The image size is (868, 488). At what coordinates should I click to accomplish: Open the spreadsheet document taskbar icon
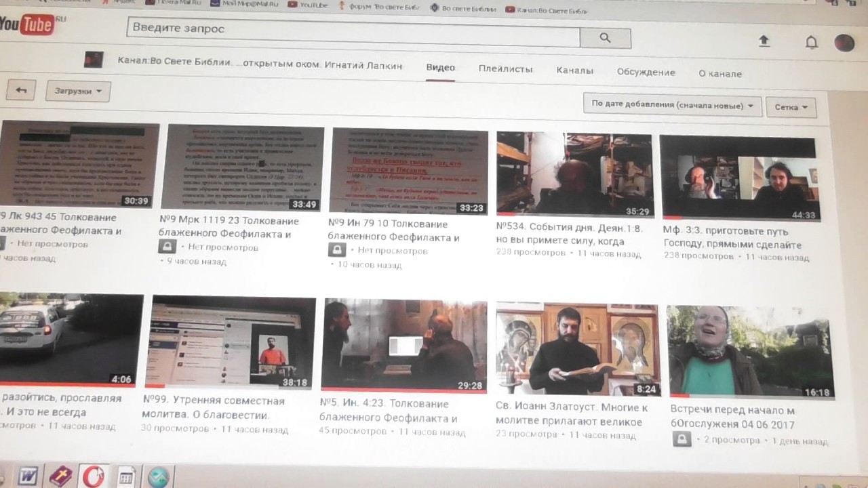pyautogui.click(x=125, y=477)
